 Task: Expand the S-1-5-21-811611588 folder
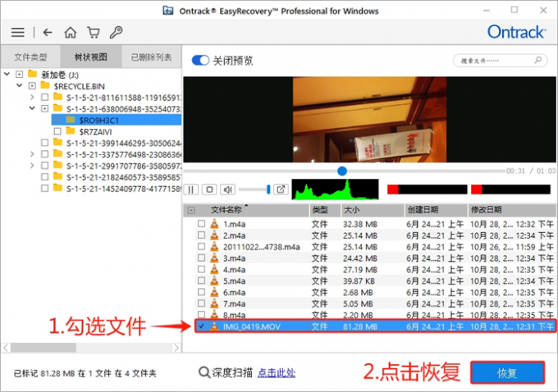(x=32, y=97)
